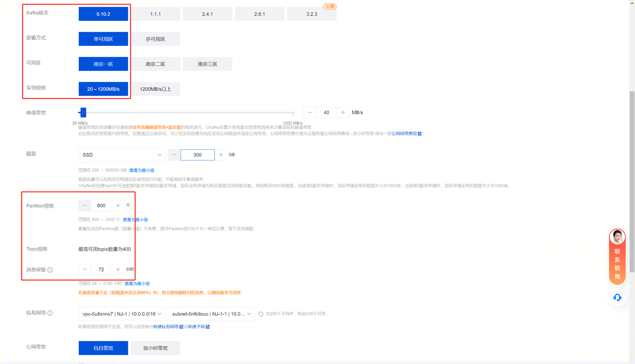Switch to 按小时带宽 billing option
Image resolution: width=635 pixels, height=364 pixels.
click(155, 348)
